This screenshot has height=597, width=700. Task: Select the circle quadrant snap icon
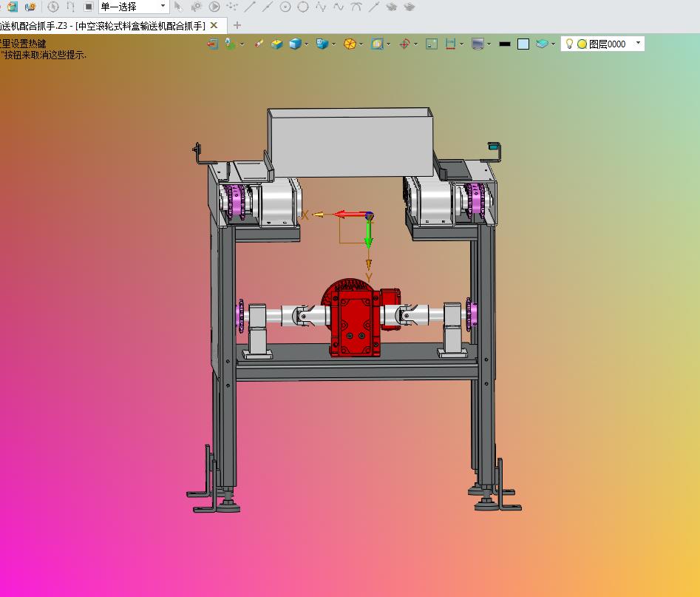pyautogui.click(x=303, y=7)
